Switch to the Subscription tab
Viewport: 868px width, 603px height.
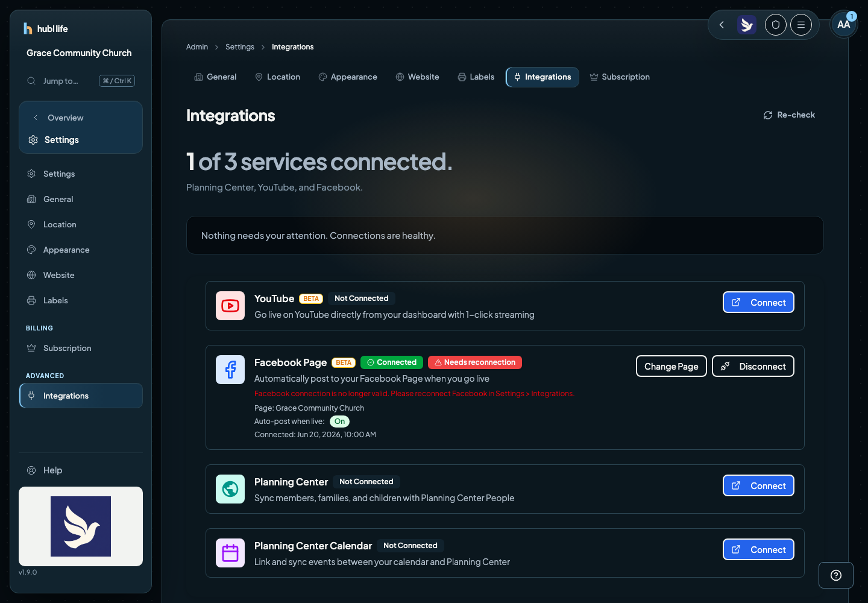620,77
